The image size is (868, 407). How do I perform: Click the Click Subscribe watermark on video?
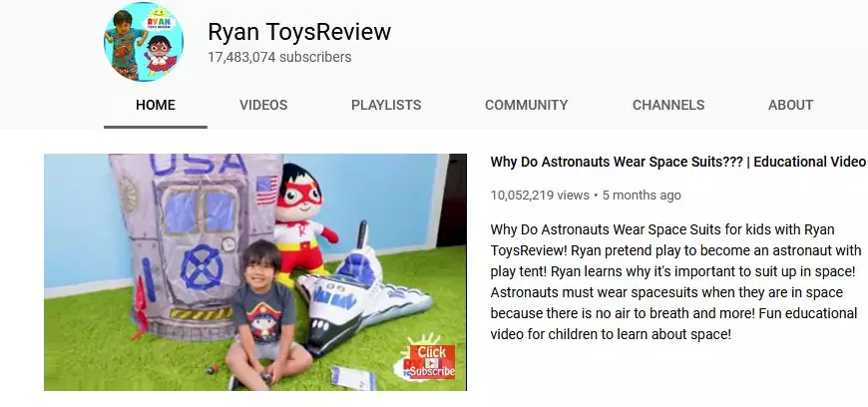(x=430, y=362)
